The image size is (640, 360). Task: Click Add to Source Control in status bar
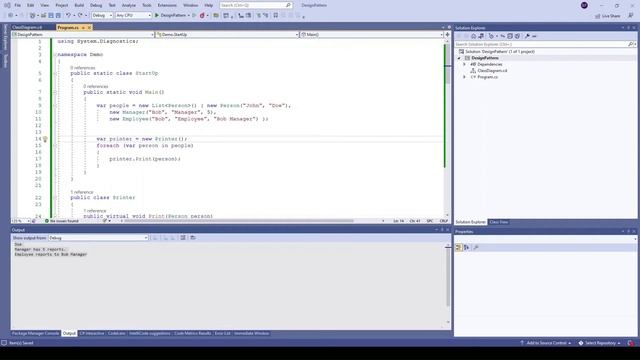click(x=546, y=343)
